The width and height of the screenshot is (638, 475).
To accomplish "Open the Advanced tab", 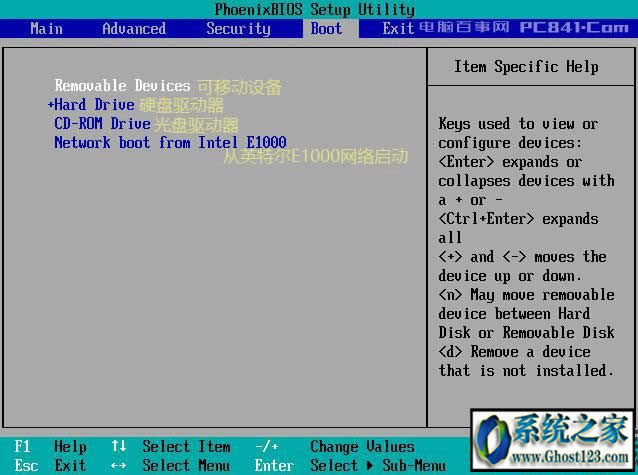I will click(x=134, y=28).
